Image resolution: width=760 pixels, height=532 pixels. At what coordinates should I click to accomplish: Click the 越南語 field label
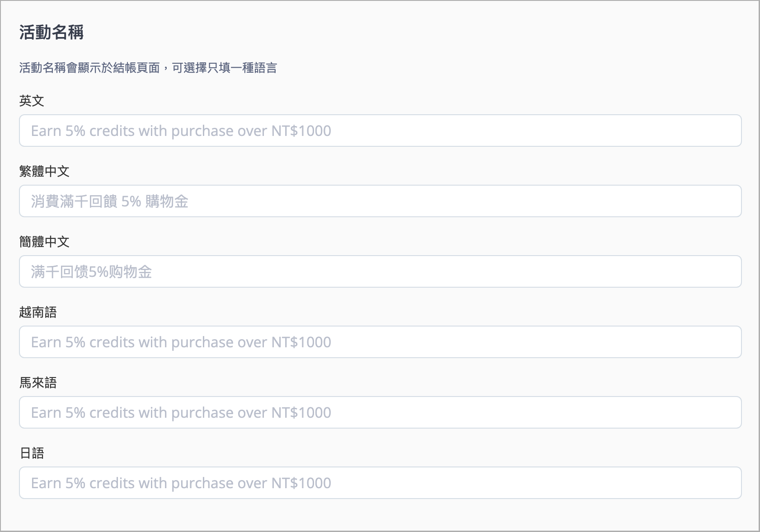(x=38, y=312)
